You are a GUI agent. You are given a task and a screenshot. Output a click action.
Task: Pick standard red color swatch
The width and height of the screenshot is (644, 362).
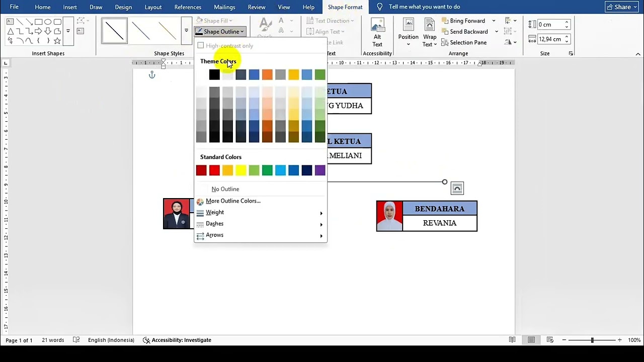point(214,170)
